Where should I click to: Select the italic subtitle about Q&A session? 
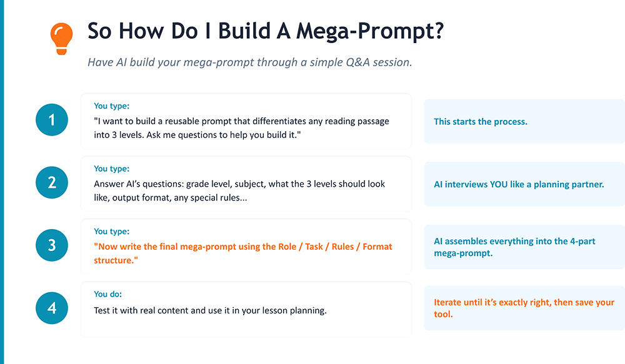[x=249, y=62]
